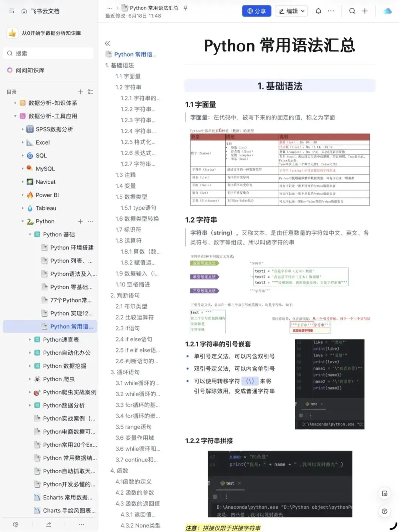Click the blue 分享 button
The image size is (399, 532).
pyautogui.click(x=256, y=11)
